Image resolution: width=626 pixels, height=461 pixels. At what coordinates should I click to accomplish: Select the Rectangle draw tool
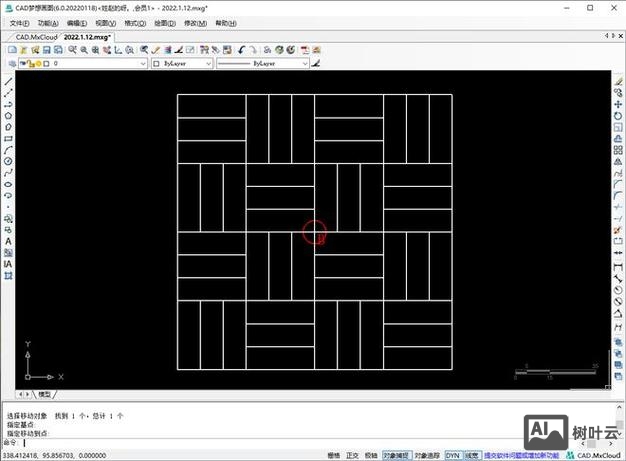pyautogui.click(x=8, y=138)
